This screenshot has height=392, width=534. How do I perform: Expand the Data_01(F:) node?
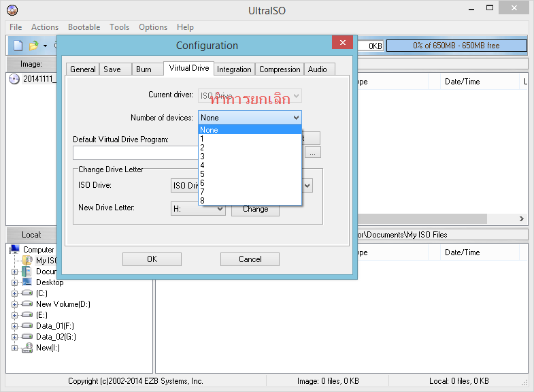coord(14,326)
